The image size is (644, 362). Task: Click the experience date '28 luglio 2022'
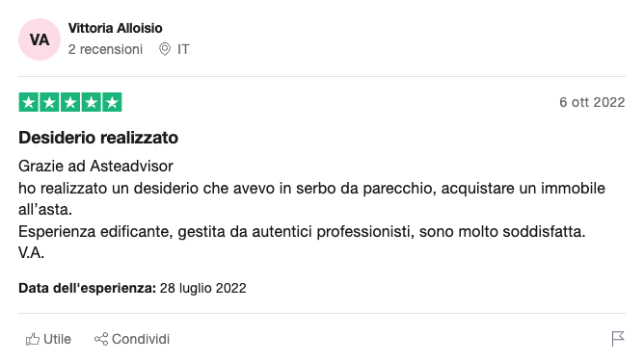[x=202, y=288]
